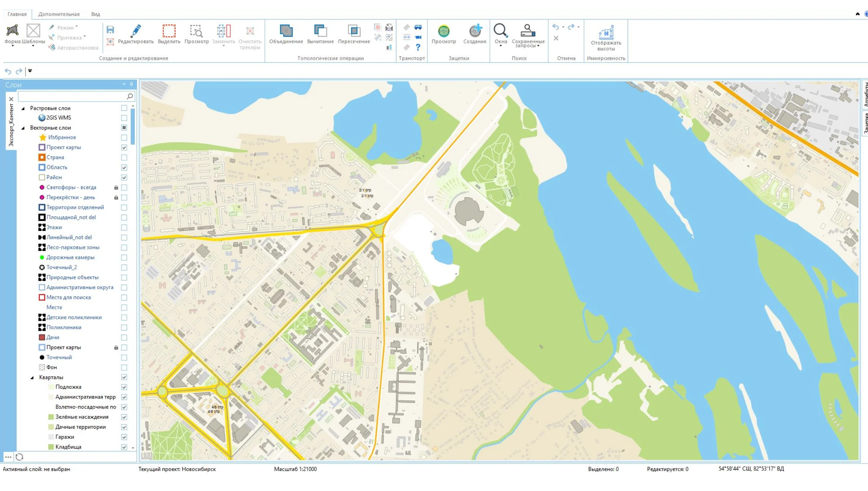868x491 pixels.
Task: Switch to the Вид tab
Action: [x=96, y=14]
